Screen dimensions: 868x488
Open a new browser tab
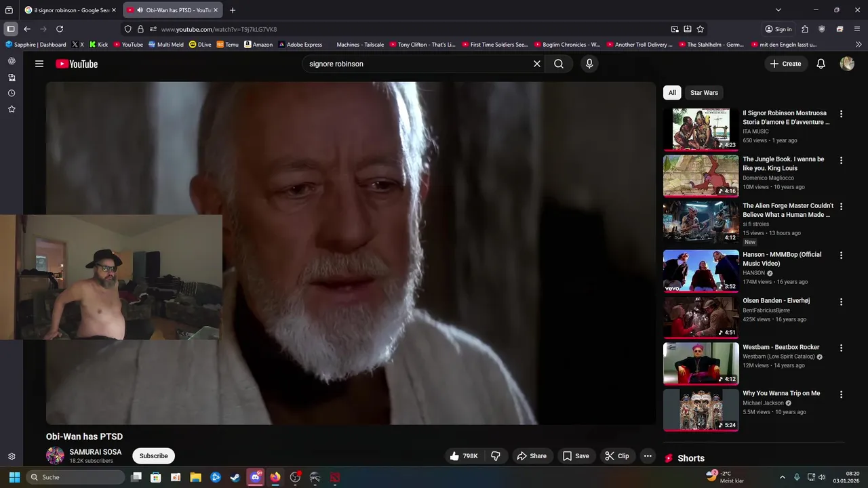click(x=233, y=10)
